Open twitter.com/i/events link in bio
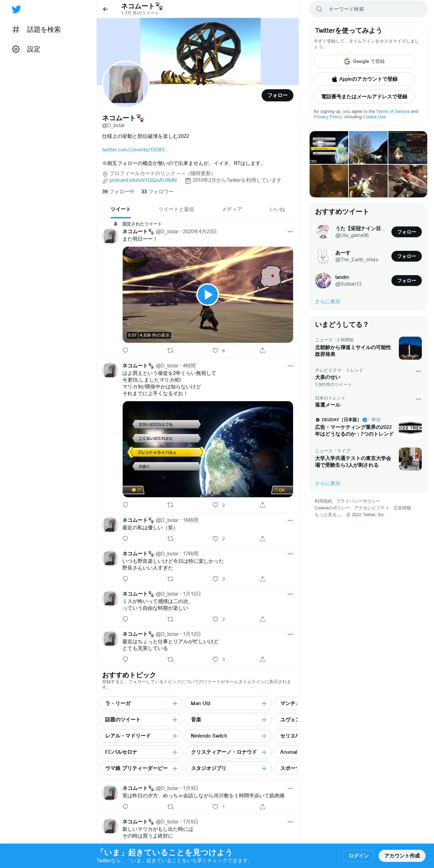 pos(135,150)
